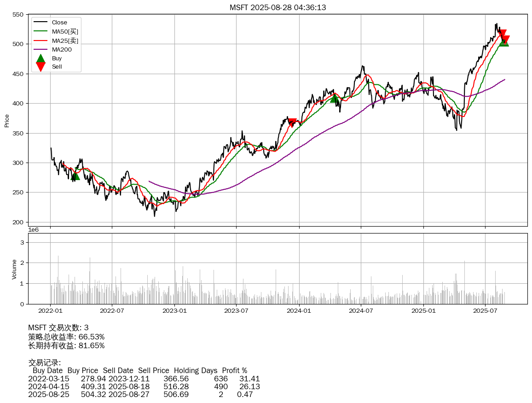Viewport: 532px width, 403px height.
Task: Click the 长期持有收益 81.65% text
Action: (x=66, y=345)
